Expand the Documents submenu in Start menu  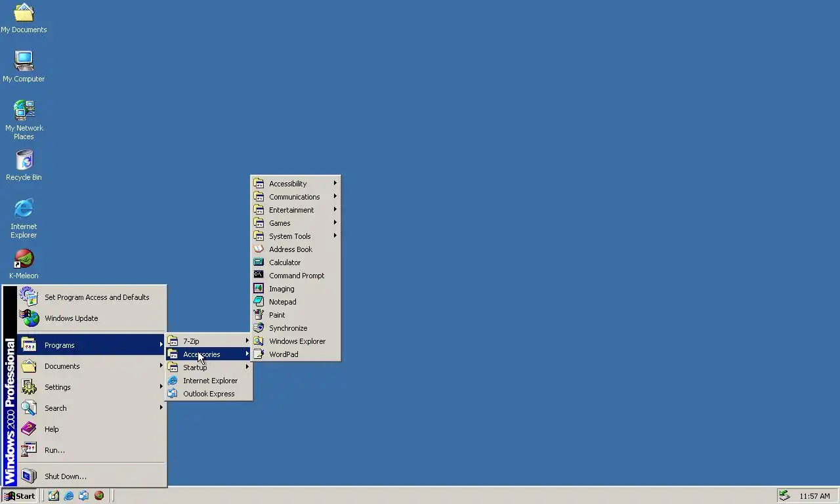[92, 366]
